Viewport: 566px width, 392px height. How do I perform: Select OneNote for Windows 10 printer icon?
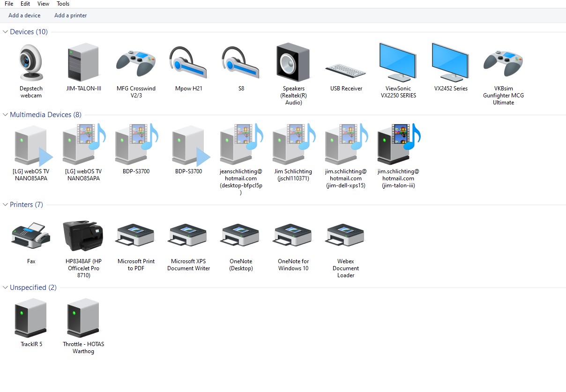tap(293, 236)
